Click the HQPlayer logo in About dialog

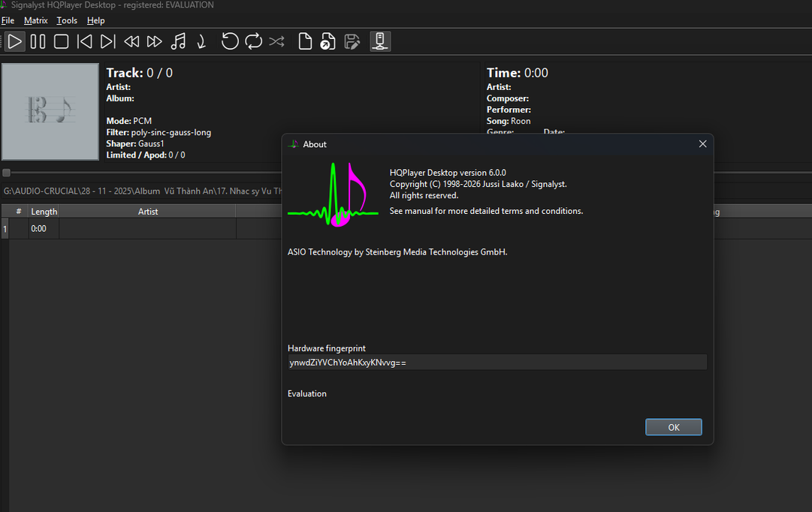tap(333, 194)
